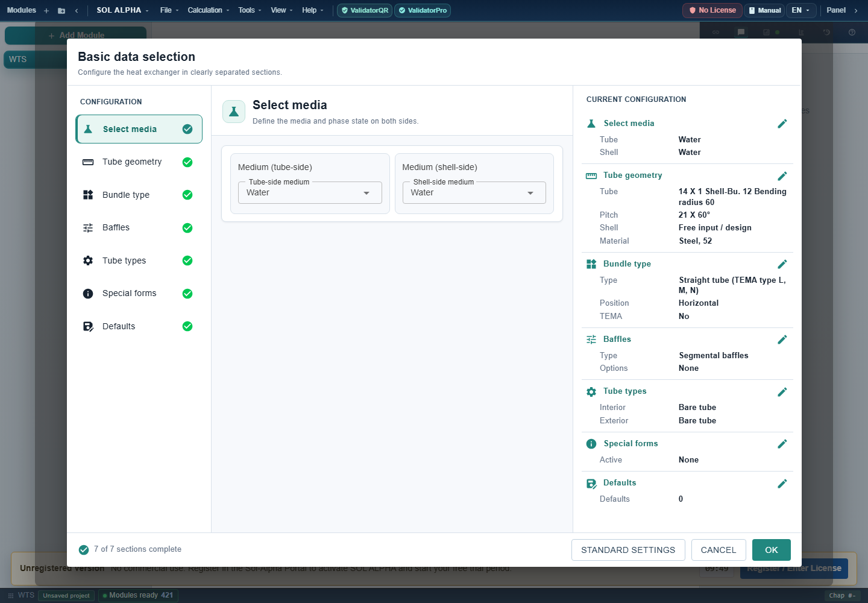
Task: Click the Special forms info icon in sidebar
Action: (x=88, y=294)
